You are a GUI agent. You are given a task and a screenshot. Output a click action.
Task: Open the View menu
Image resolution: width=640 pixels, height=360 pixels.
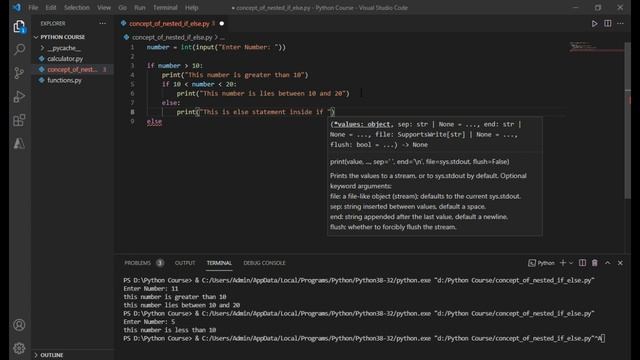104,7
